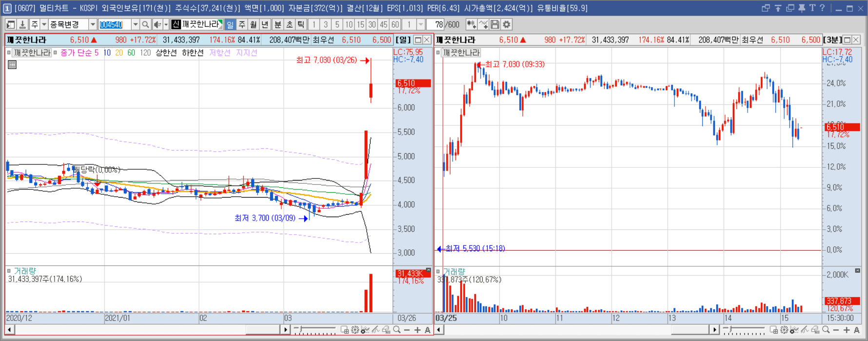Click the zoom-out minus icon under the 3-minute chart
The width and height of the screenshot is (868, 341).
pyautogui.click(x=836, y=330)
